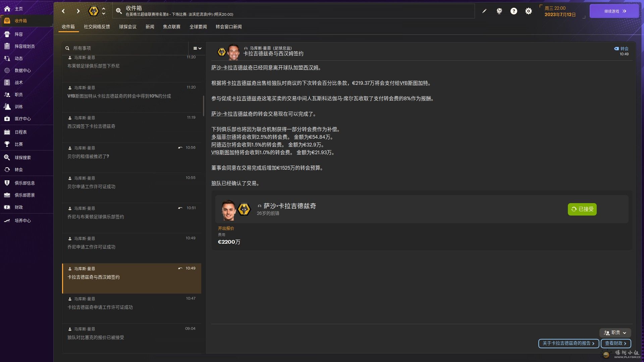Open the help question mark icon

click(514, 11)
